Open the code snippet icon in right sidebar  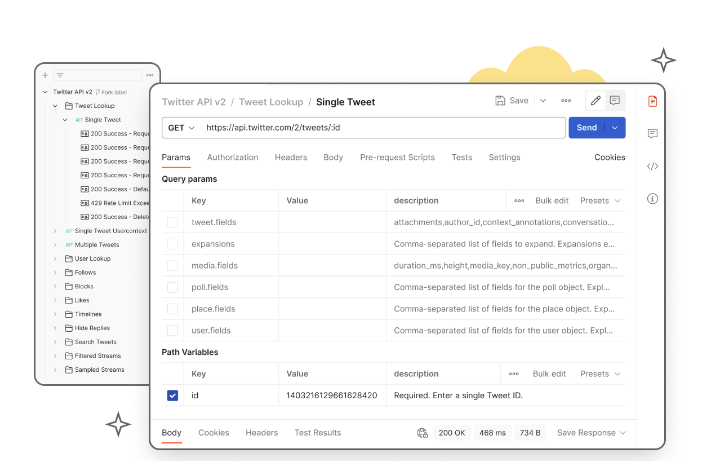[x=652, y=166]
